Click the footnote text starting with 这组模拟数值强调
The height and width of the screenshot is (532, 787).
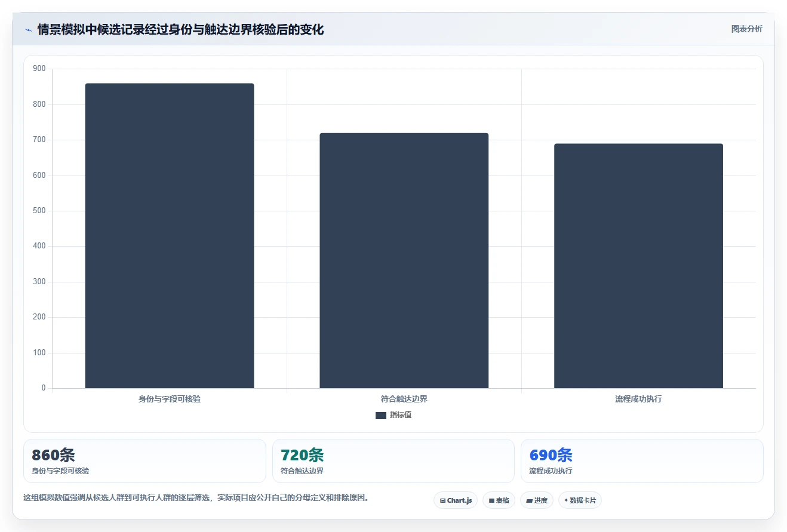(x=196, y=497)
